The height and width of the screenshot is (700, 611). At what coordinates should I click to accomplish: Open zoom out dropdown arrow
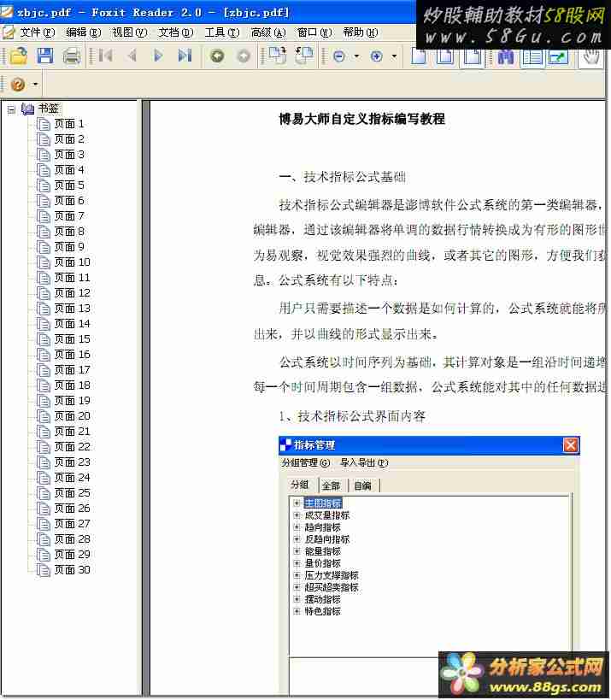(x=356, y=56)
